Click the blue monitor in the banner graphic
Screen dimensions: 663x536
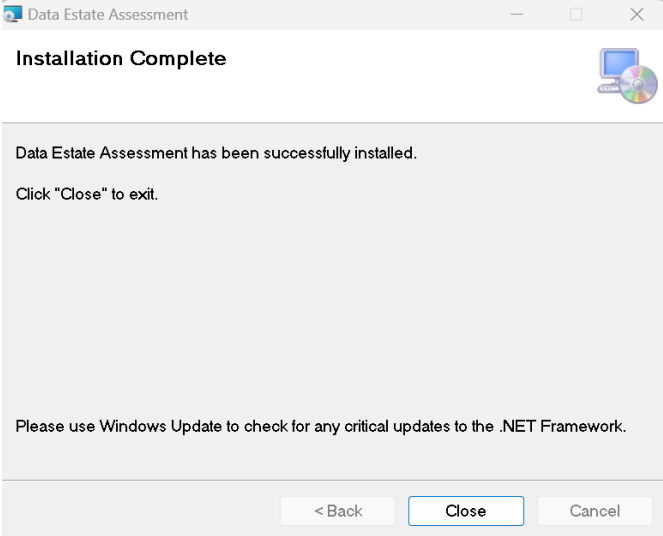point(618,65)
